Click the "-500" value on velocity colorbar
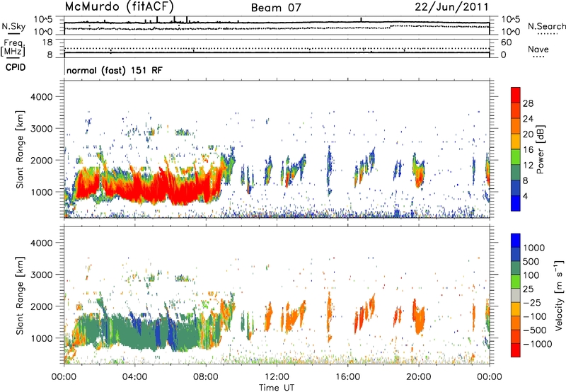 click(x=534, y=330)
